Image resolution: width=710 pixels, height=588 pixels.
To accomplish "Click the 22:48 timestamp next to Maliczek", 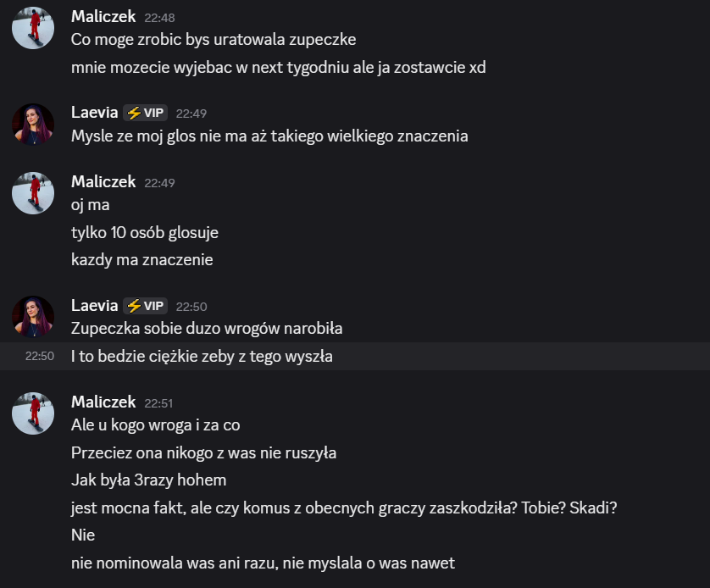I will click(x=158, y=17).
